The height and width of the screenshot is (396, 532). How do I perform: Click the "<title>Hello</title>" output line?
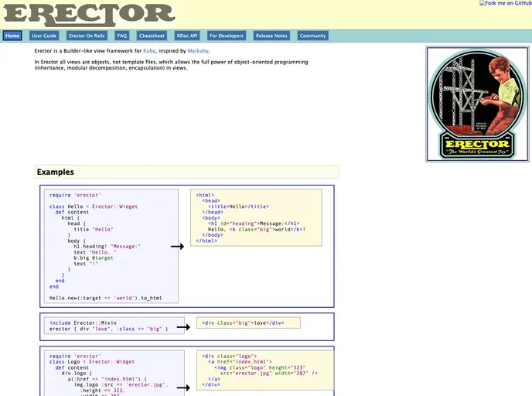coord(238,207)
